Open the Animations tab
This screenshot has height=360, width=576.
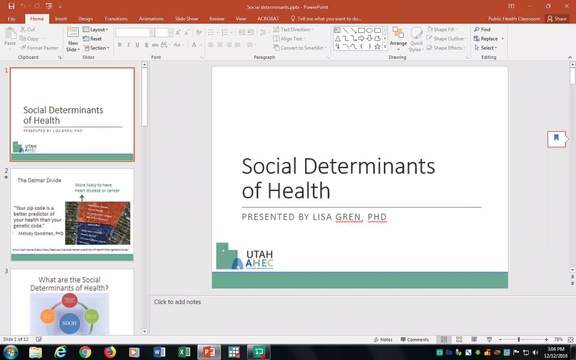coord(151,18)
